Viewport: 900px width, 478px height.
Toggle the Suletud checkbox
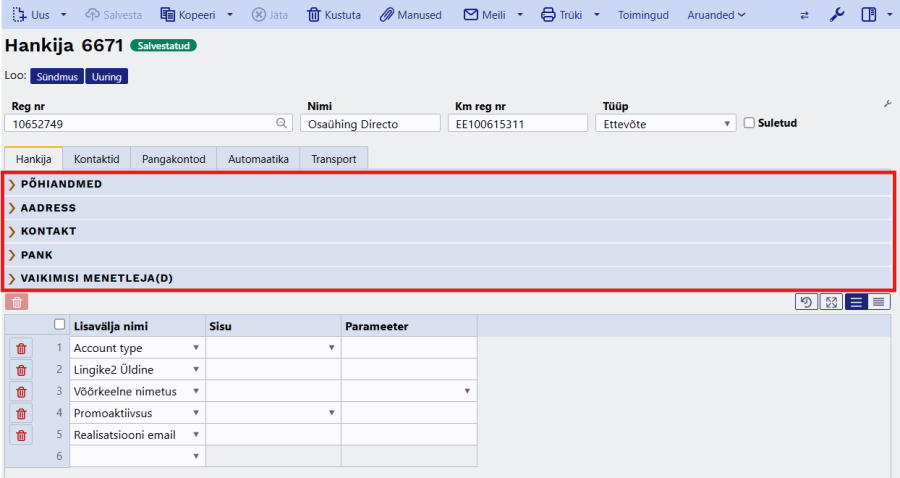coord(749,123)
